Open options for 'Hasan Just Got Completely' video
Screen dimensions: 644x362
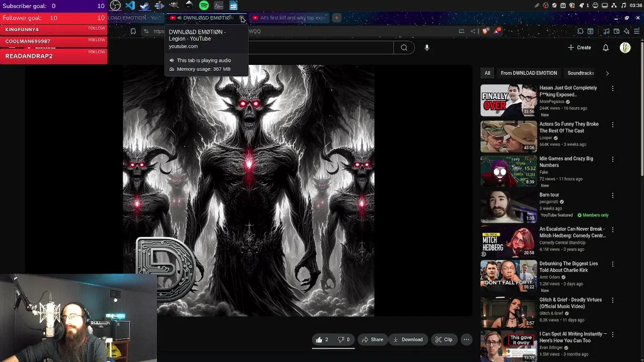612,88
